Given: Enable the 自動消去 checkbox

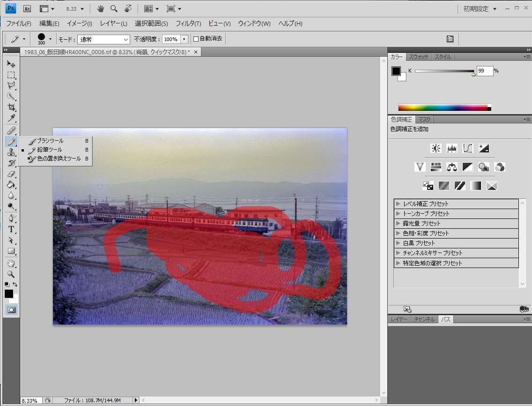Looking at the screenshot, I should tap(196, 39).
